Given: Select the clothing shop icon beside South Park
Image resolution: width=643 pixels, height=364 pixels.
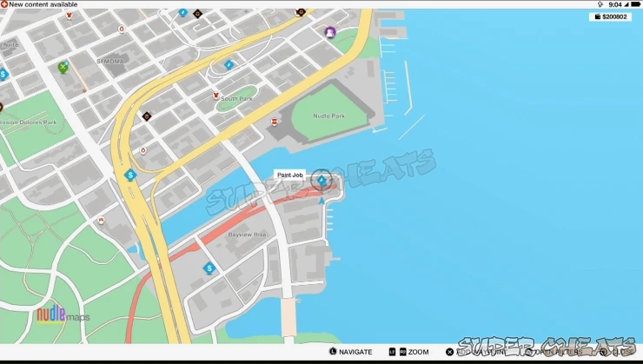Looking at the screenshot, I should [216, 96].
